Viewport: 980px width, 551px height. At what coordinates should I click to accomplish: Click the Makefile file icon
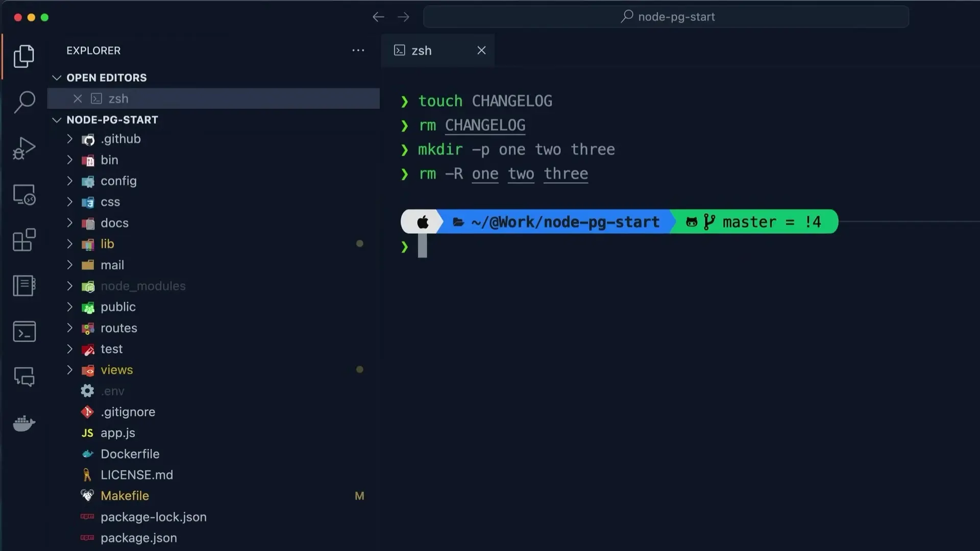pos(87,495)
